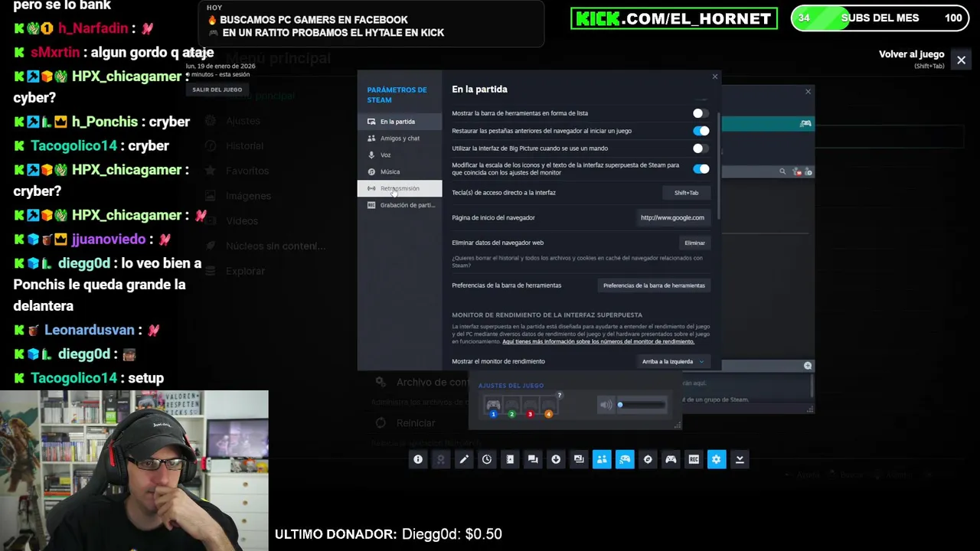
Task: Select 'Amigos y chat' settings tab
Action: 400,139
